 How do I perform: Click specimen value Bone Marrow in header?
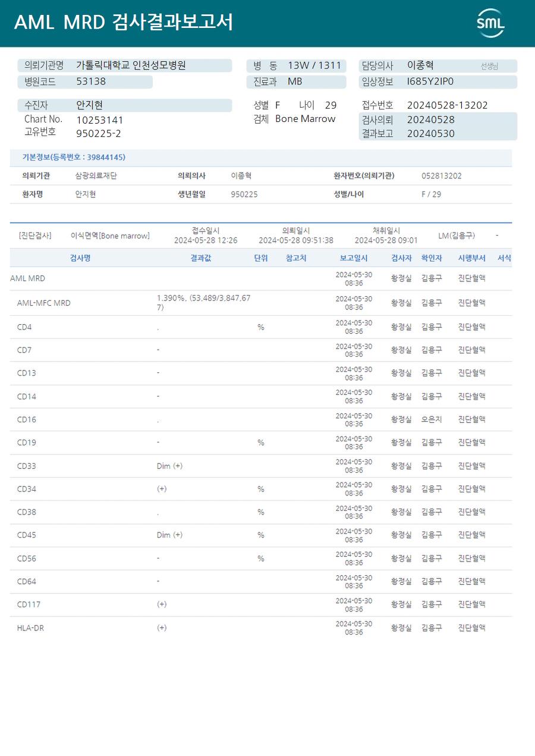pos(305,119)
